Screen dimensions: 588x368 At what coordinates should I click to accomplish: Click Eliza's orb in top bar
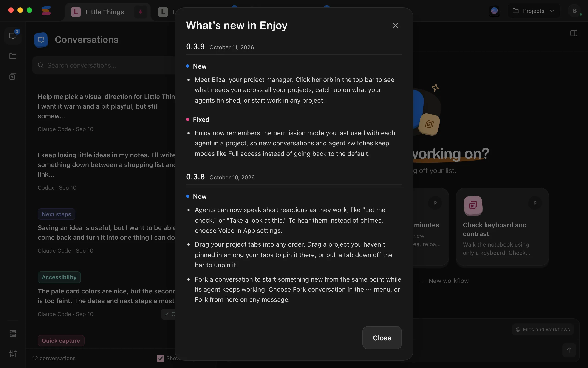coord(494,11)
